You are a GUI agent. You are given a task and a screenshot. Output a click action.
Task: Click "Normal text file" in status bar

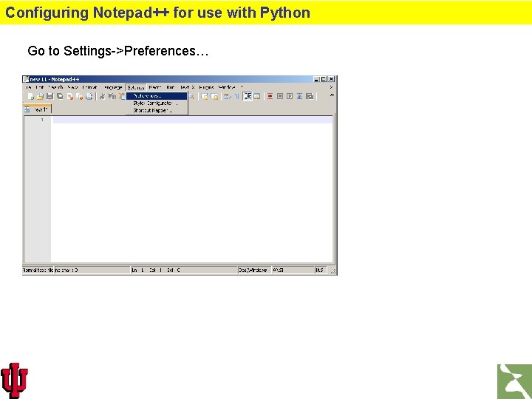[x=38, y=270]
